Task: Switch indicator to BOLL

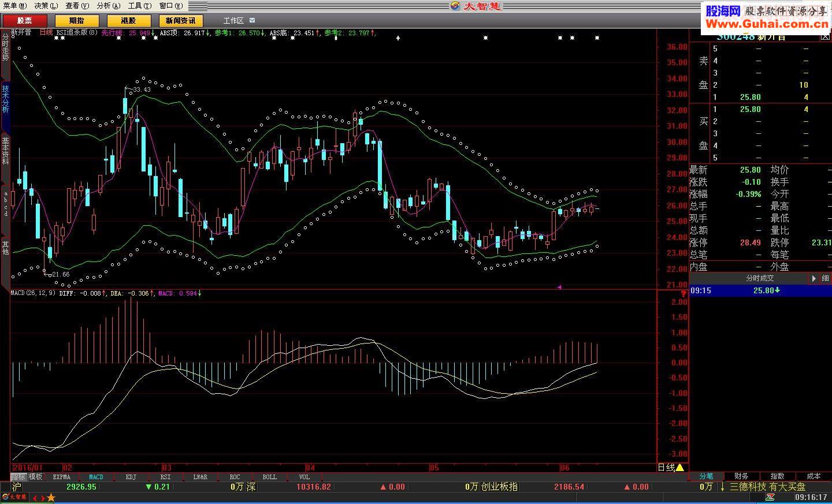Action: [269, 477]
